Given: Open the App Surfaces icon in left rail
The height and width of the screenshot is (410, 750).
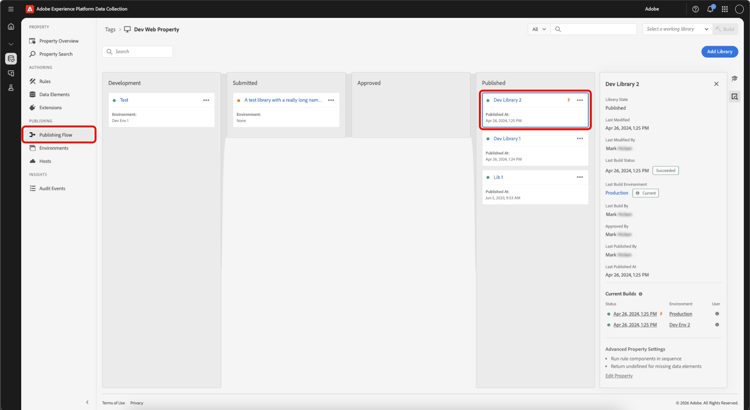Looking at the screenshot, I should tap(11, 73).
